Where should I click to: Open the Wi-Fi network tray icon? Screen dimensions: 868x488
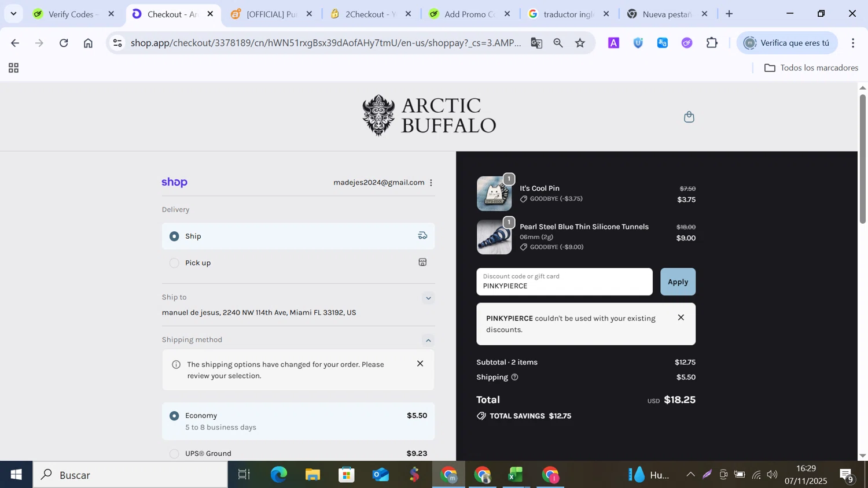pos(756,475)
